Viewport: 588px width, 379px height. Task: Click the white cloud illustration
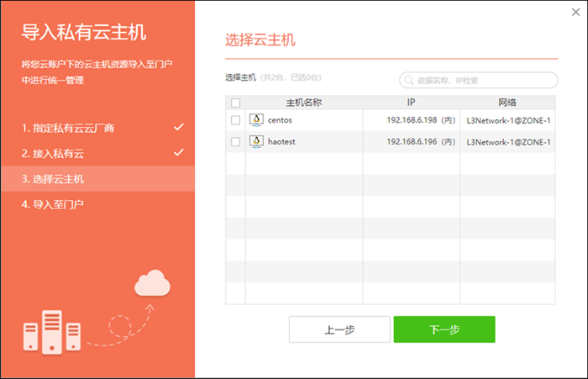click(152, 283)
